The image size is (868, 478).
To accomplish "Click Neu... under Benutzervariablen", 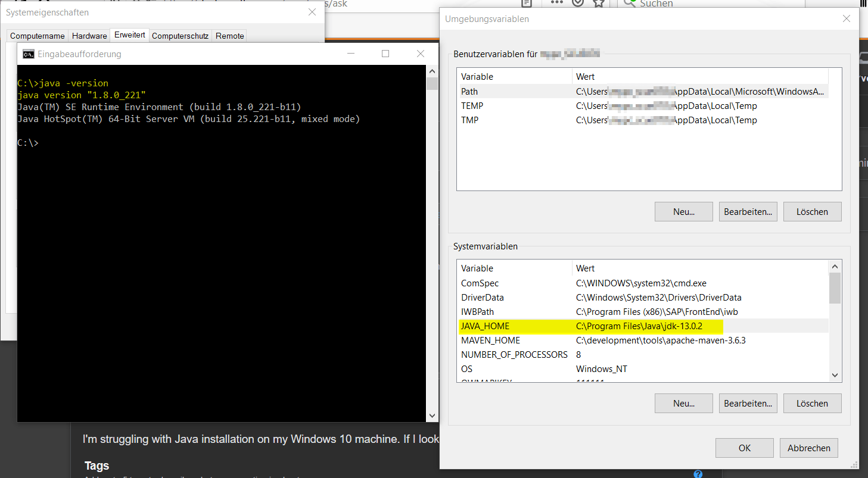I will (684, 211).
